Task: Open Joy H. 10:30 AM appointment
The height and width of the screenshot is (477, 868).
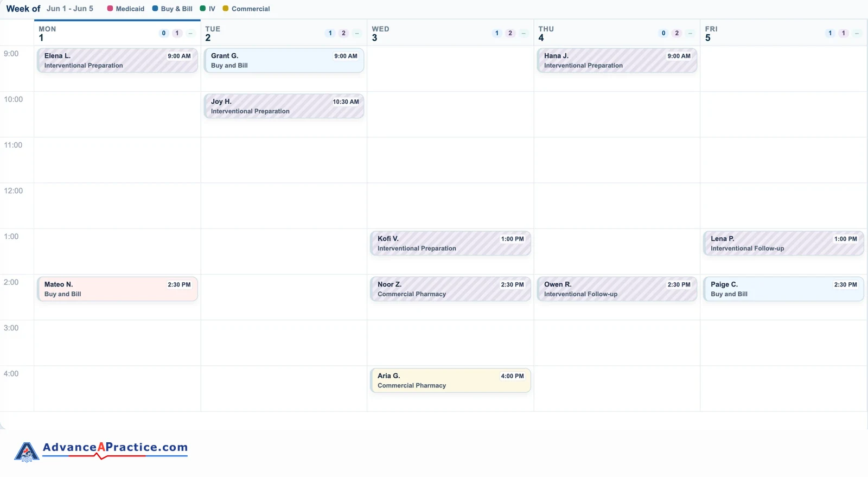Action: point(284,106)
